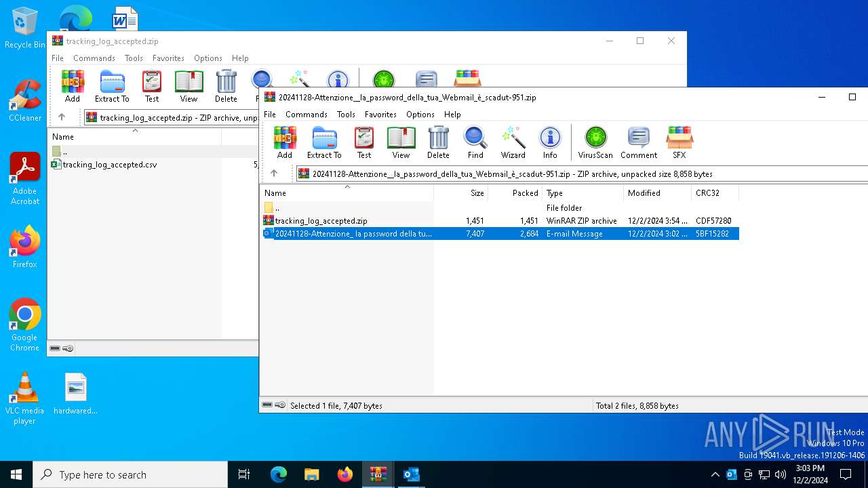868x488 pixels.
Task: Maximize the front WinRAR window
Action: coord(852,97)
